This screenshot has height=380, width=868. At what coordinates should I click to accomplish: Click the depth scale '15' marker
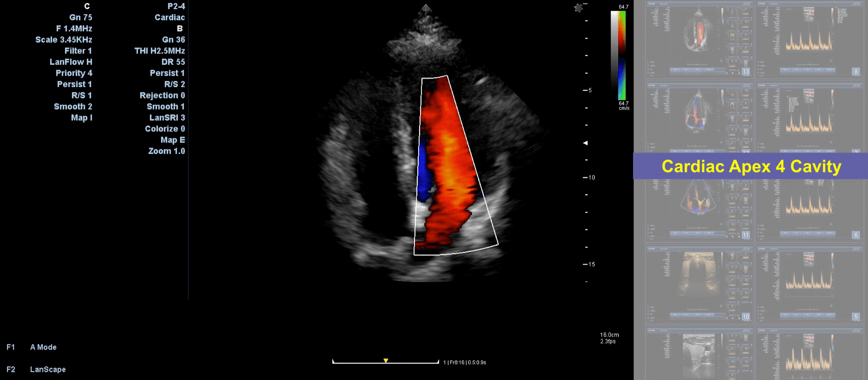coord(589,264)
